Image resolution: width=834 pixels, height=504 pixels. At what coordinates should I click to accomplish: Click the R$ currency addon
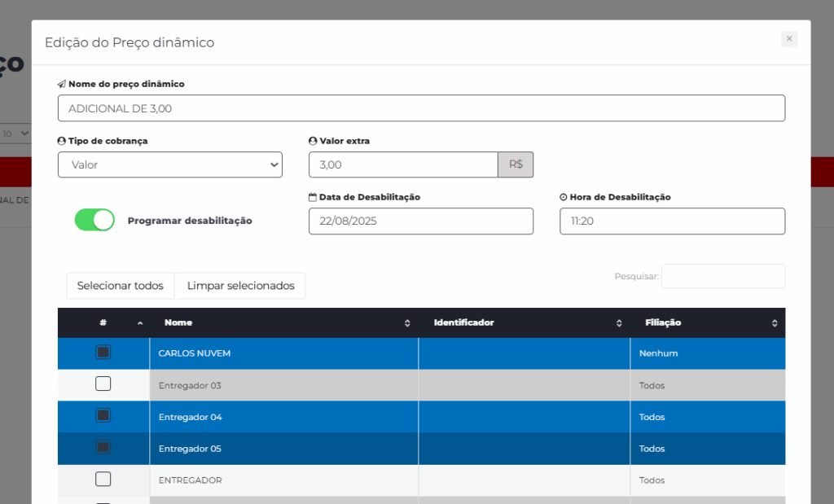pos(516,164)
